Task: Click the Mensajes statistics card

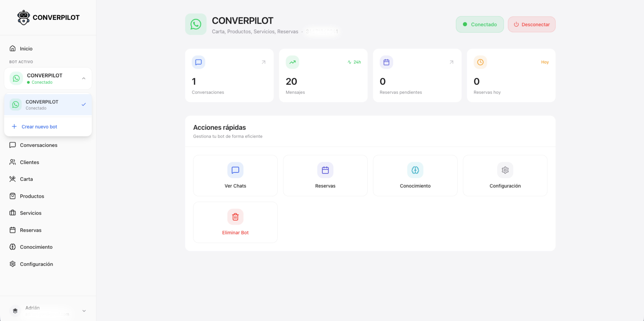Action: click(323, 75)
